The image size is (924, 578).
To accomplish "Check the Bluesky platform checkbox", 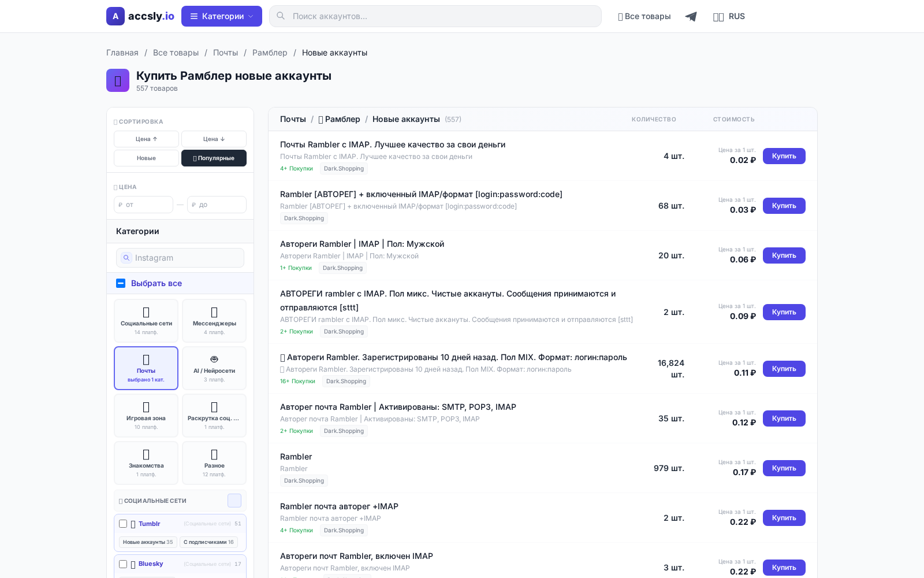I will click(x=123, y=564).
